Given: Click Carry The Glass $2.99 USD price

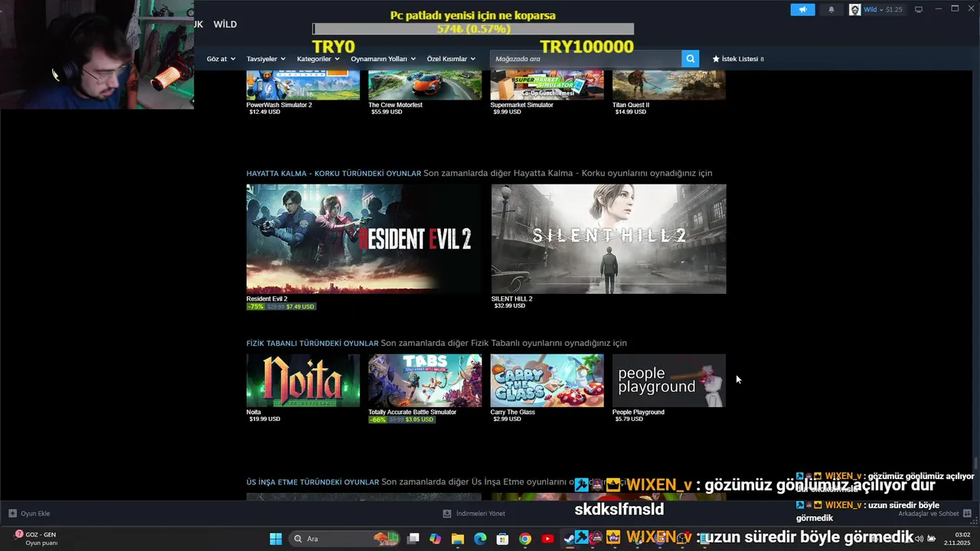Looking at the screenshot, I should [x=507, y=419].
